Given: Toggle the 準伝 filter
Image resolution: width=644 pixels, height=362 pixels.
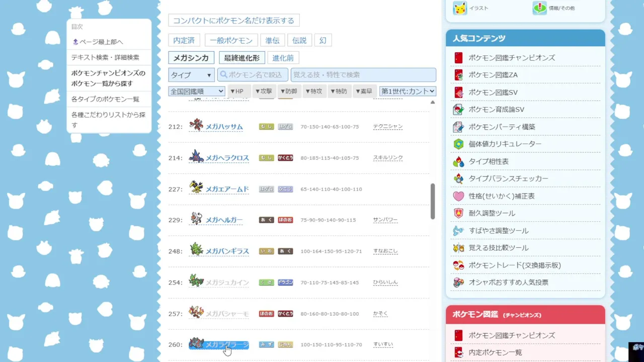Looking at the screenshot, I should click(273, 41).
